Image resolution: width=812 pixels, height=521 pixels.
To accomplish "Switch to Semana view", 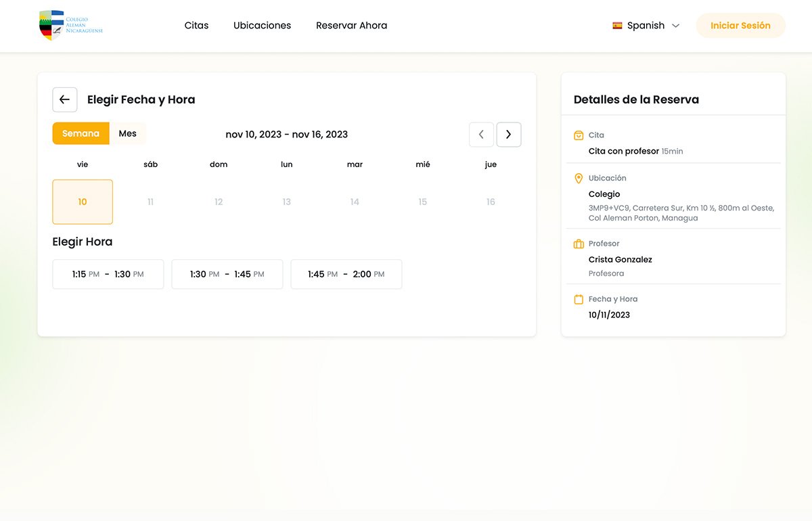I will 81,133.
